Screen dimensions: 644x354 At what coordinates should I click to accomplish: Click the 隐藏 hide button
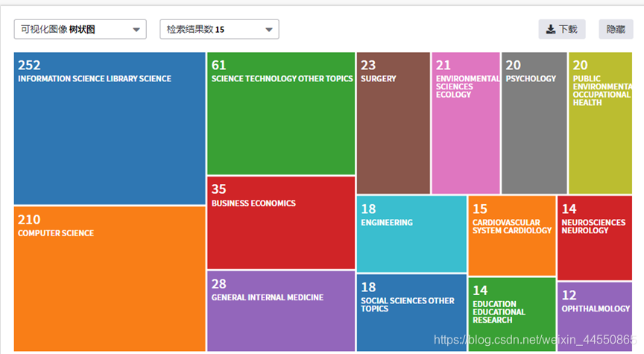coord(616,29)
